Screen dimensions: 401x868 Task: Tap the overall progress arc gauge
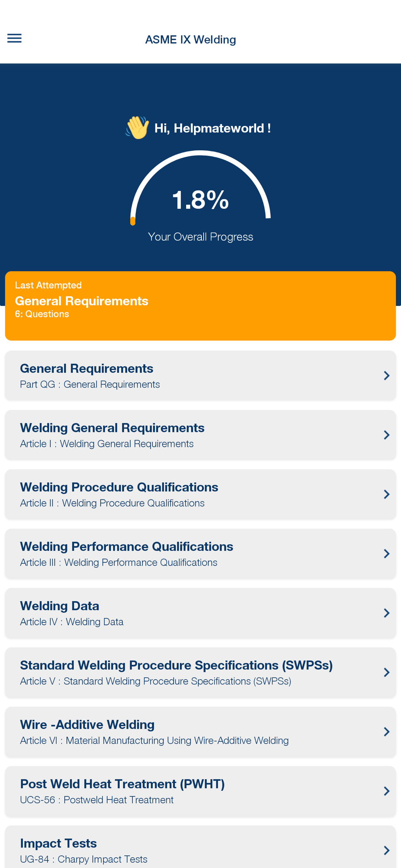(200, 187)
